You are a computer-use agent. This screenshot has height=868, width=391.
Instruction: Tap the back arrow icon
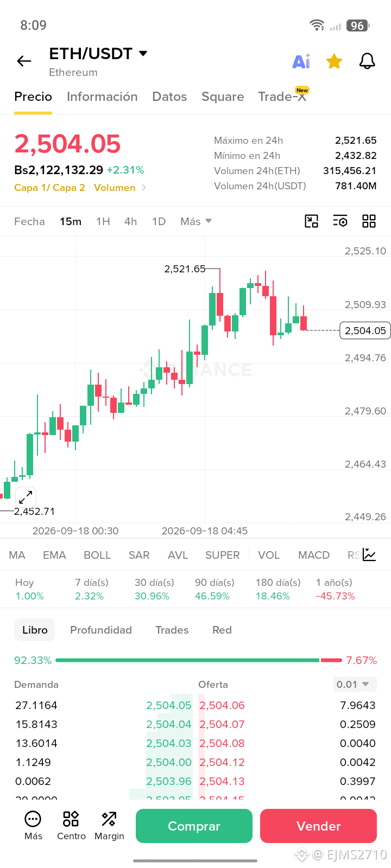tap(24, 61)
